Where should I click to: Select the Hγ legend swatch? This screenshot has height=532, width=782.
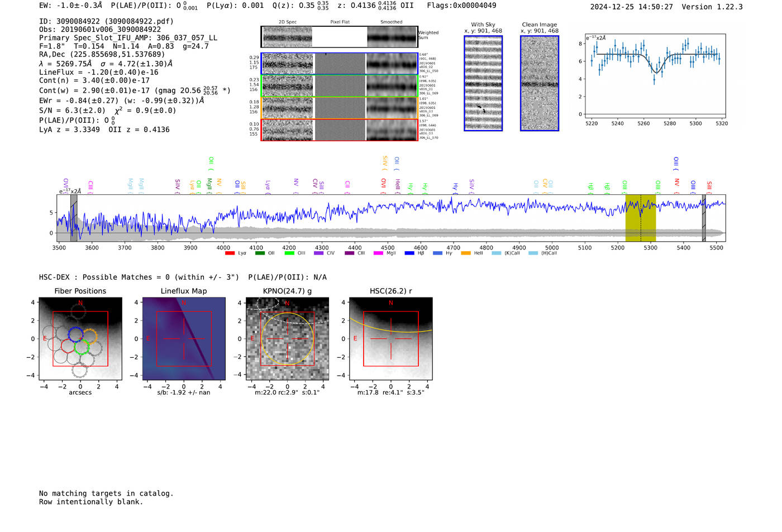coord(437,253)
